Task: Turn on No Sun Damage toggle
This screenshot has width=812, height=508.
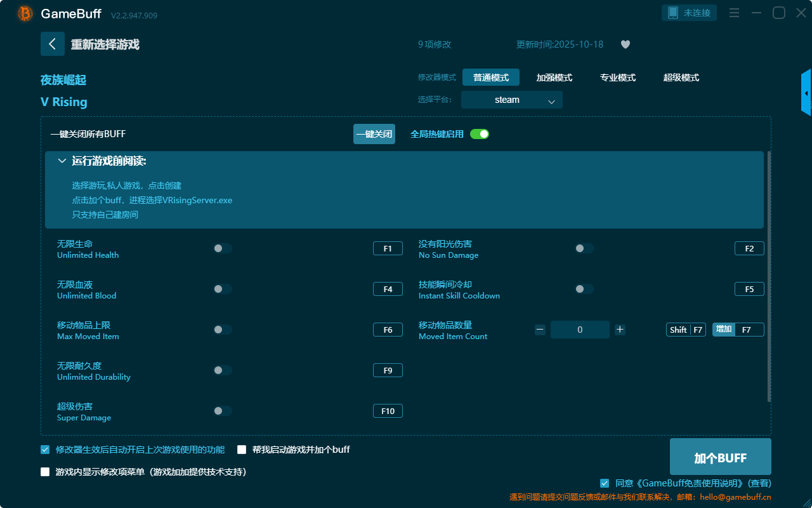Action: pos(584,248)
